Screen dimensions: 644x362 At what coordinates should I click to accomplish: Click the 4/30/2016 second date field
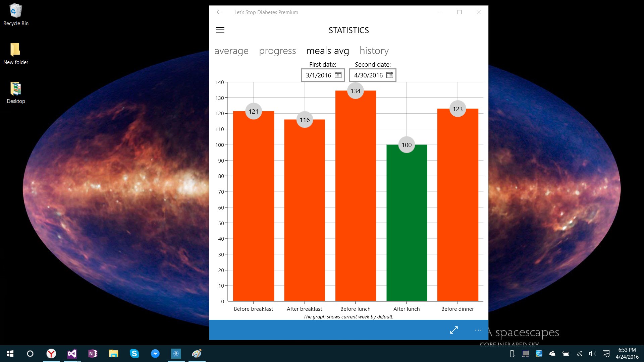coord(368,75)
